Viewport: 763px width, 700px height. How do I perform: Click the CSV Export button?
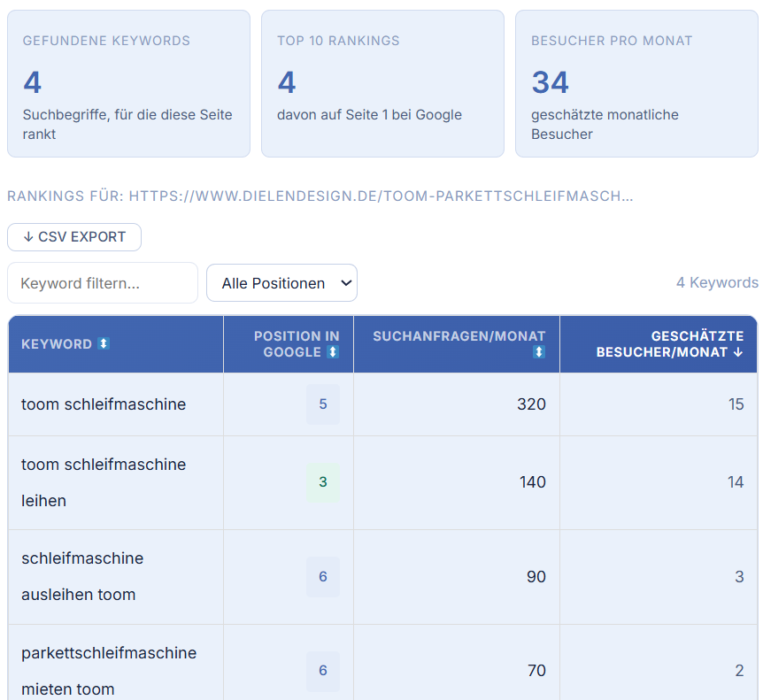74,237
